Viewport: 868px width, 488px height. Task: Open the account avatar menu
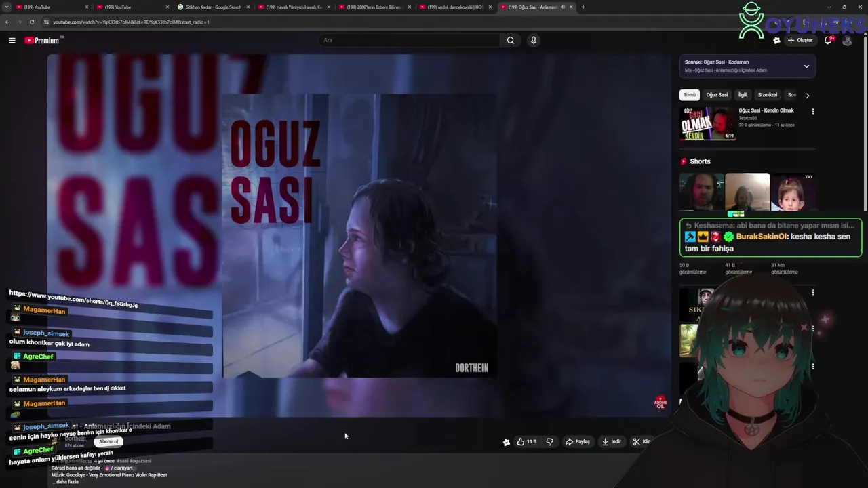click(847, 41)
